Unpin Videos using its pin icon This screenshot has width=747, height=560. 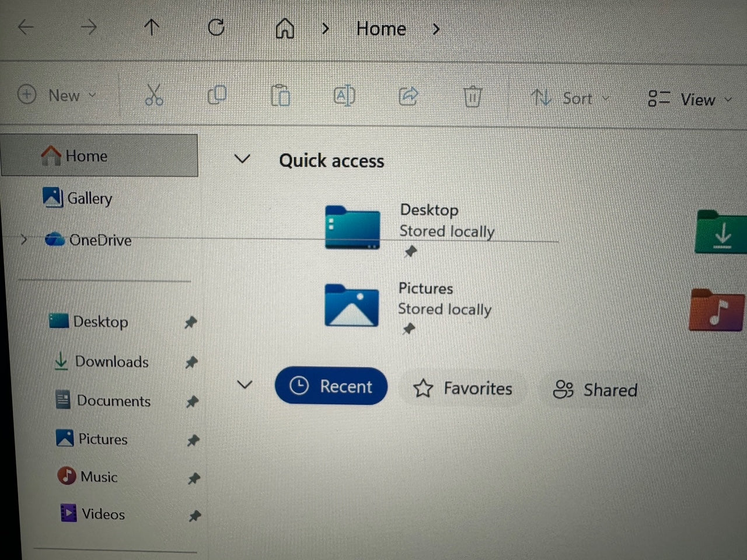[x=195, y=516]
